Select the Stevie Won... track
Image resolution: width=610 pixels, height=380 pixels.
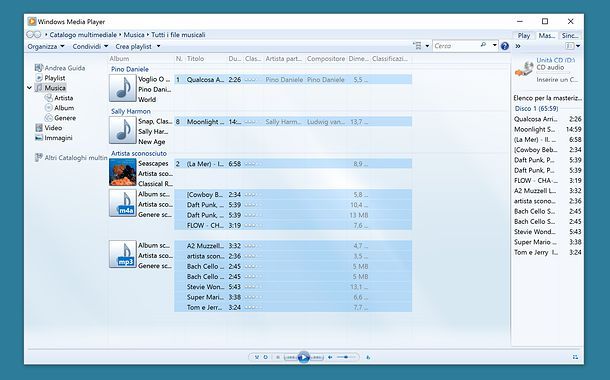tap(293, 287)
